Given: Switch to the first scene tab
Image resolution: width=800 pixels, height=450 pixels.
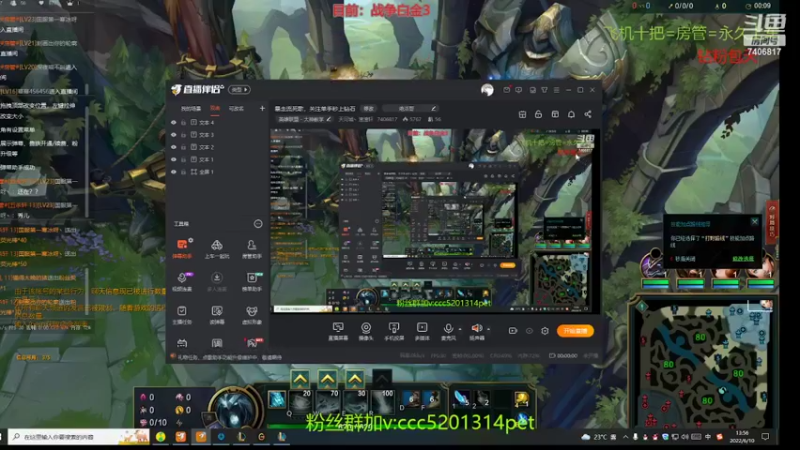Looking at the screenshot, I should click(191, 109).
